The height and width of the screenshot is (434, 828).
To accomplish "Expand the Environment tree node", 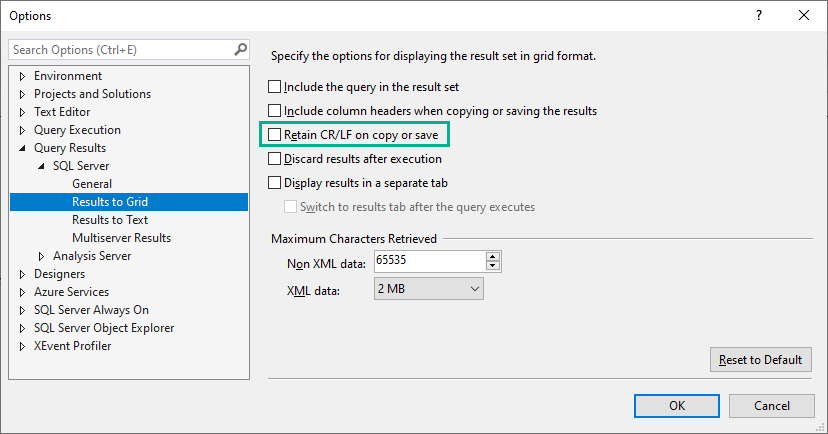I will (x=23, y=76).
